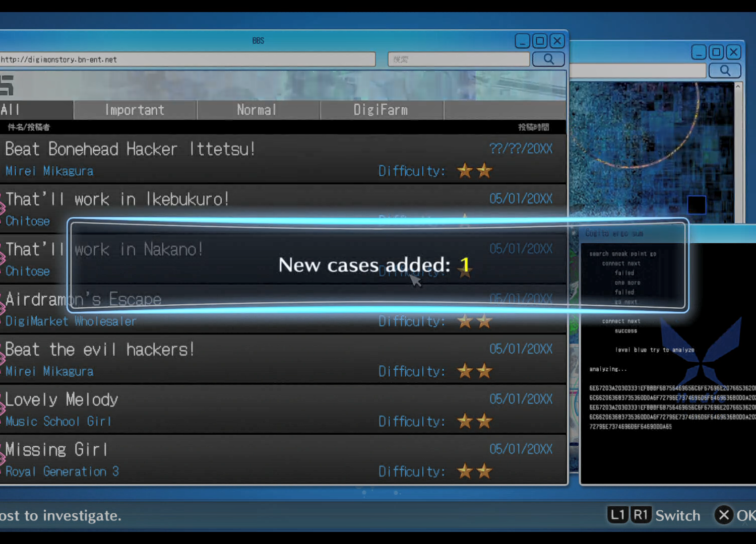Click the BBS search magnifier icon
Image resolution: width=756 pixels, height=544 pixels.
(x=548, y=59)
